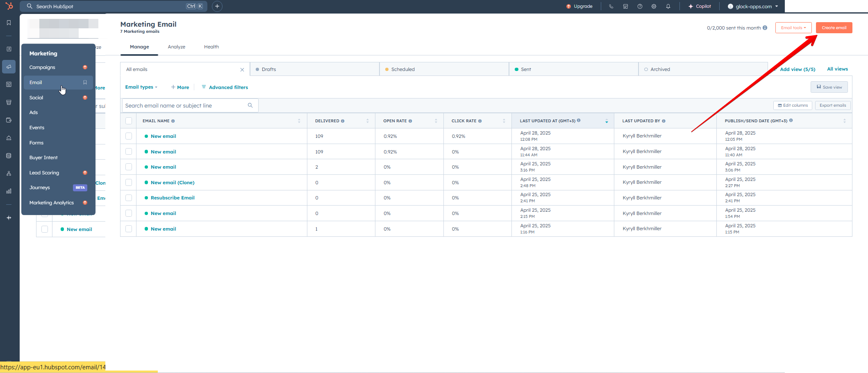
Task: Open the Notifications bell icon
Action: (668, 6)
